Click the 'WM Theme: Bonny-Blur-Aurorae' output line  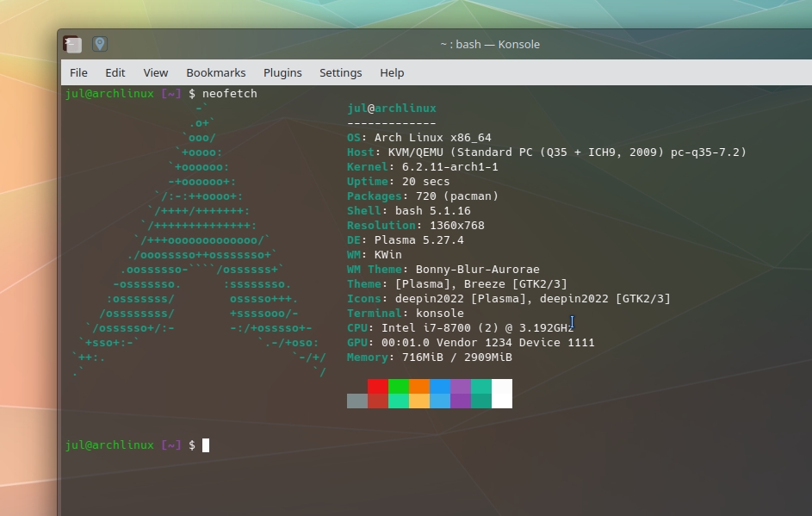pyautogui.click(x=443, y=270)
